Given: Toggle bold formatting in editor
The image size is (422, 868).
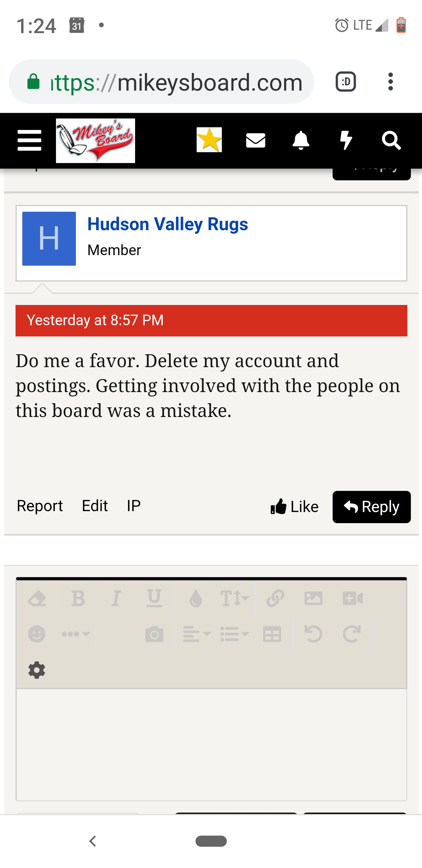Looking at the screenshot, I should (78, 599).
